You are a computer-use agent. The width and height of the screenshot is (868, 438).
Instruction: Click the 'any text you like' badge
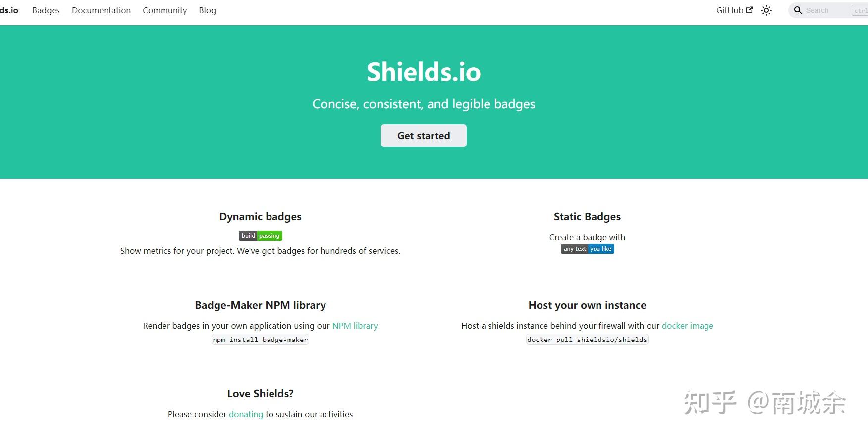587,249
